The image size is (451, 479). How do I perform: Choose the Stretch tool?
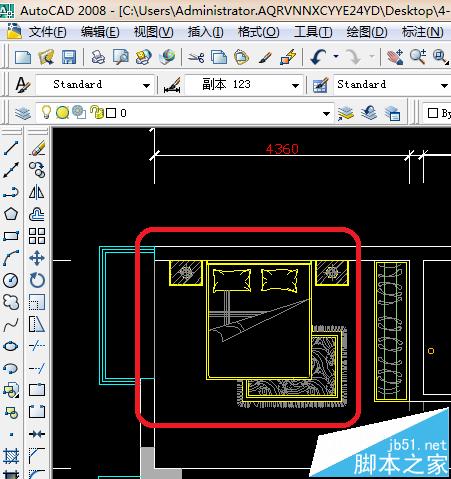point(37,324)
